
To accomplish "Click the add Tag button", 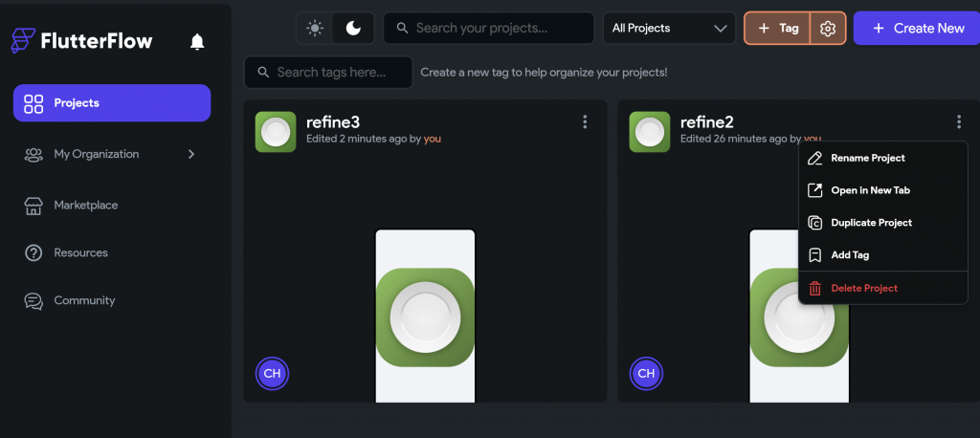I will (777, 29).
